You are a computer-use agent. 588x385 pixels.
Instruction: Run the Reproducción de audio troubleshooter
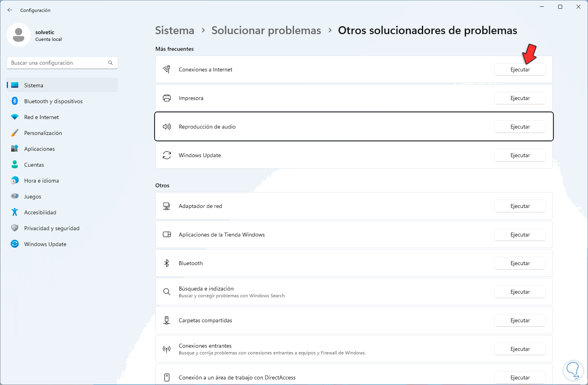pos(520,127)
